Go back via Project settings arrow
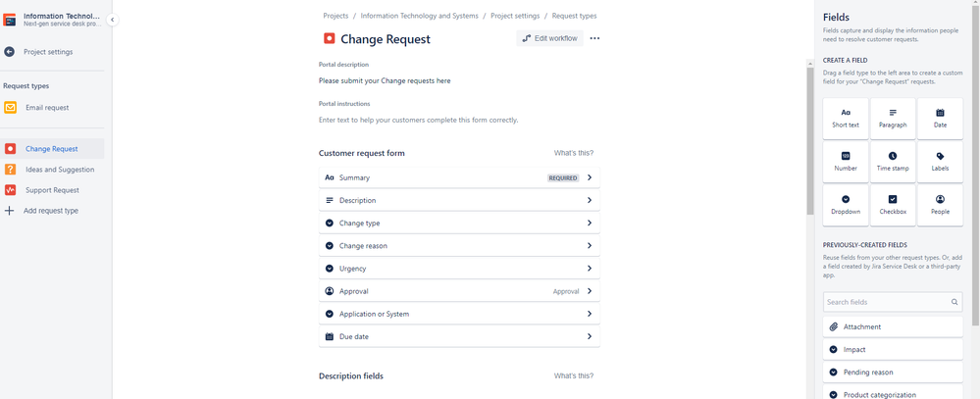Image resolution: width=980 pixels, height=399 pixels. pyautogui.click(x=10, y=52)
